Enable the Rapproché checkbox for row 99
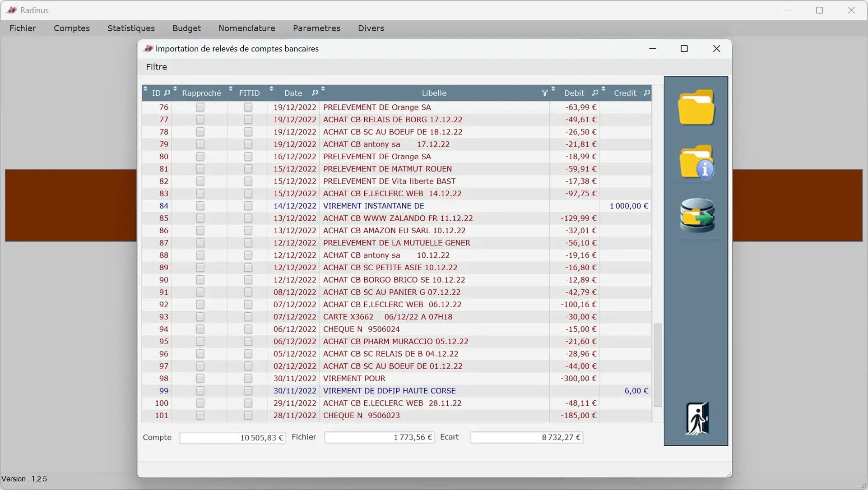The width and height of the screenshot is (868, 490). click(200, 390)
